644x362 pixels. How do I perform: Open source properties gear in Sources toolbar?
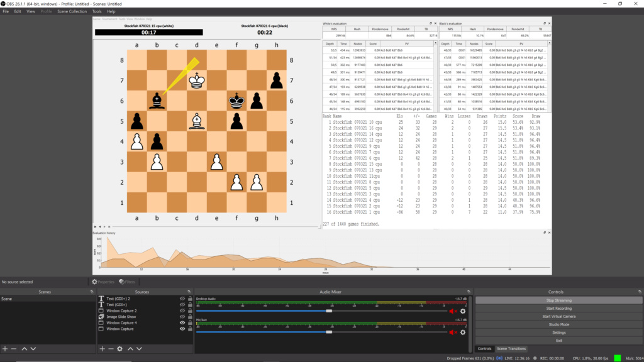[119, 348]
